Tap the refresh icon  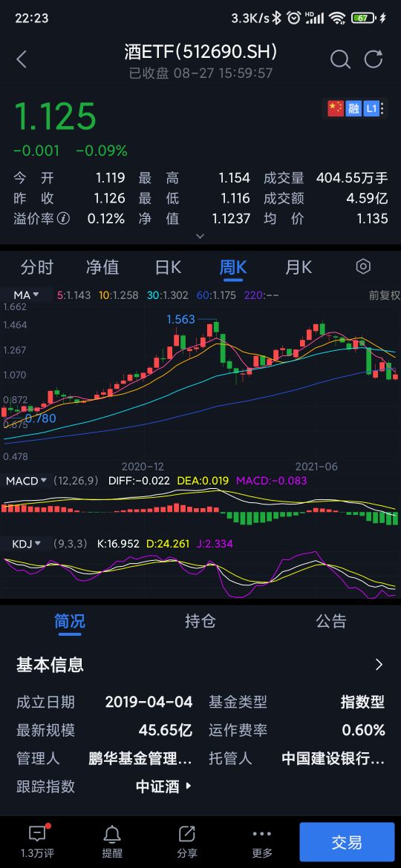click(374, 59)
